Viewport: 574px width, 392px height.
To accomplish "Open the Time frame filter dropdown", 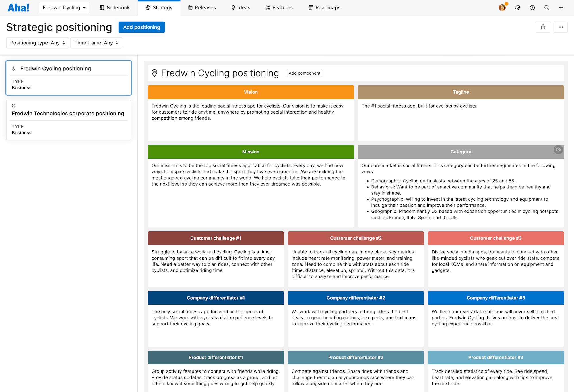I will coord(96,43).
